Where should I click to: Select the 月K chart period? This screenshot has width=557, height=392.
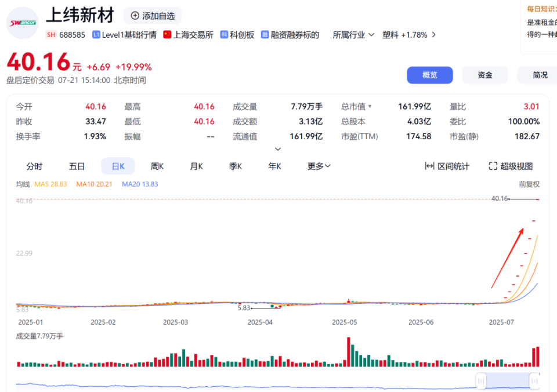(197, 166)
